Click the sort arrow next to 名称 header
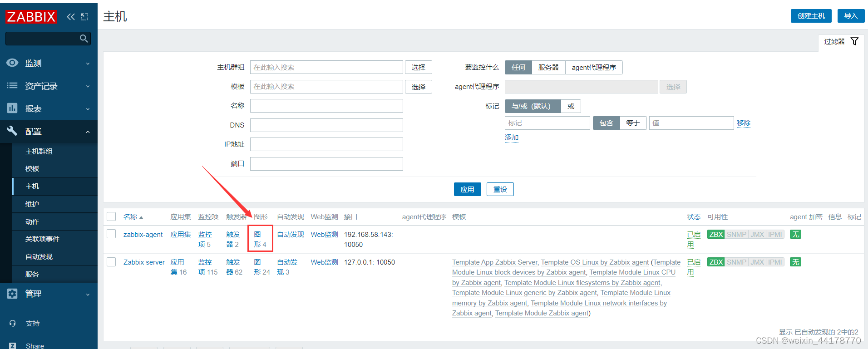This screenshot has height=349, width=868. point(141,217)
